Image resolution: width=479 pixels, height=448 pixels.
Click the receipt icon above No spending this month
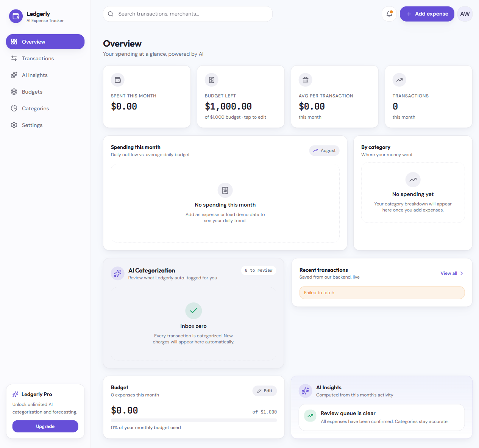(x=225, y=190)
